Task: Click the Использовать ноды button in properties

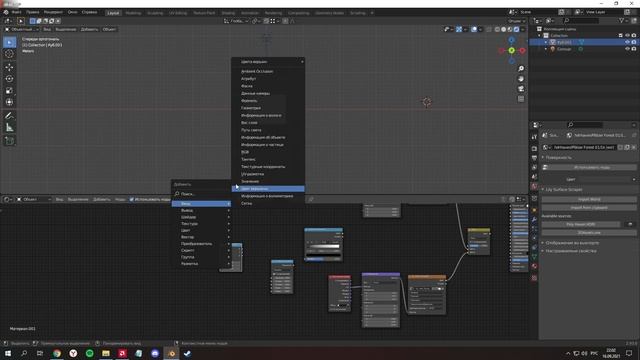Action: (589, 167)
